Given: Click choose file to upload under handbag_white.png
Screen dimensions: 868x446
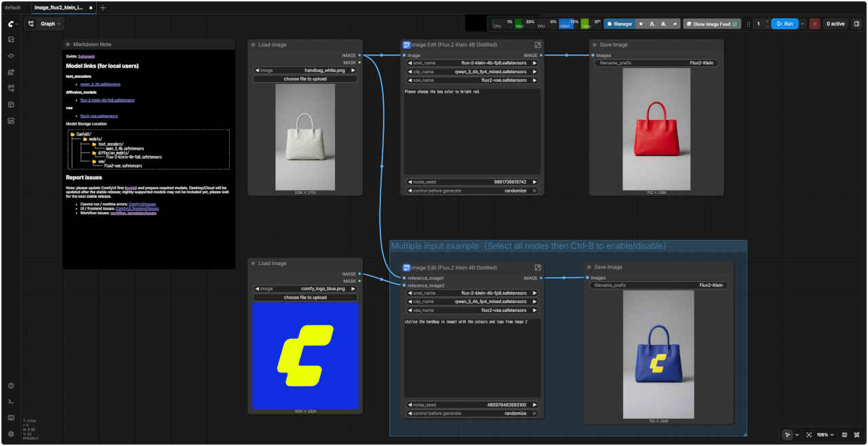Looking at the screenshot, I should pyautogui.click(x=305, y=79).
